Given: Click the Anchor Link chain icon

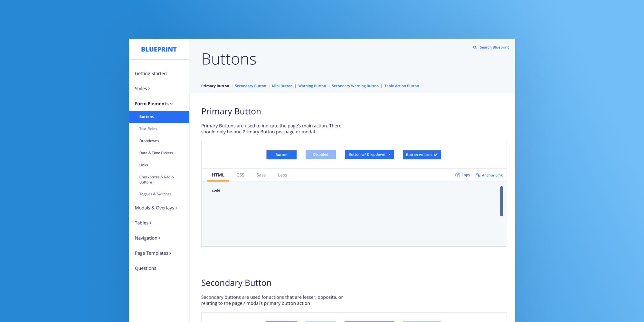Looking at the screenshot, I should click(x=478, y=175).
